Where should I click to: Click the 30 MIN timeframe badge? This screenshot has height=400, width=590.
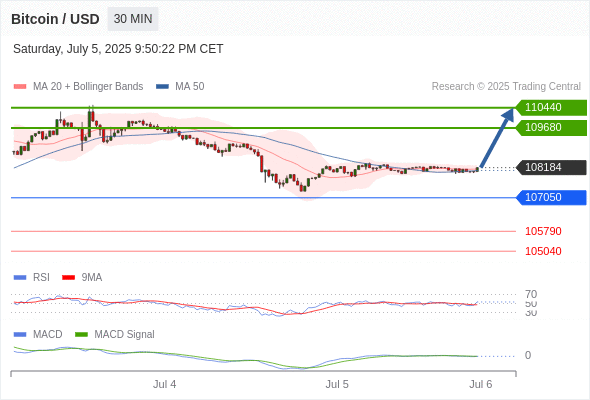[133, 19]
